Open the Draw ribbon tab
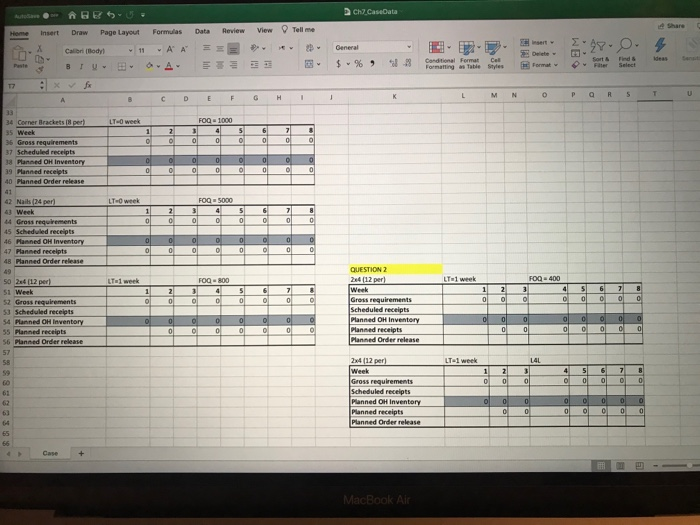 (79, 33)
